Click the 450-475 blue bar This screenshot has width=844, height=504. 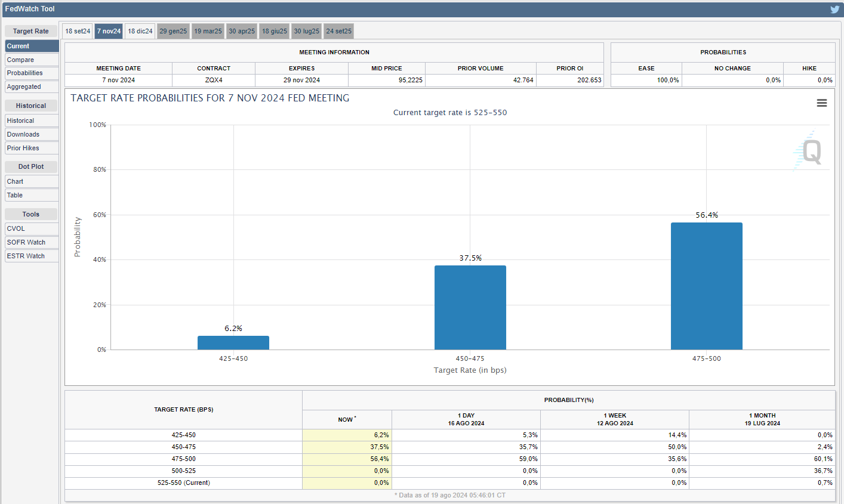click(x=470, y=307)
